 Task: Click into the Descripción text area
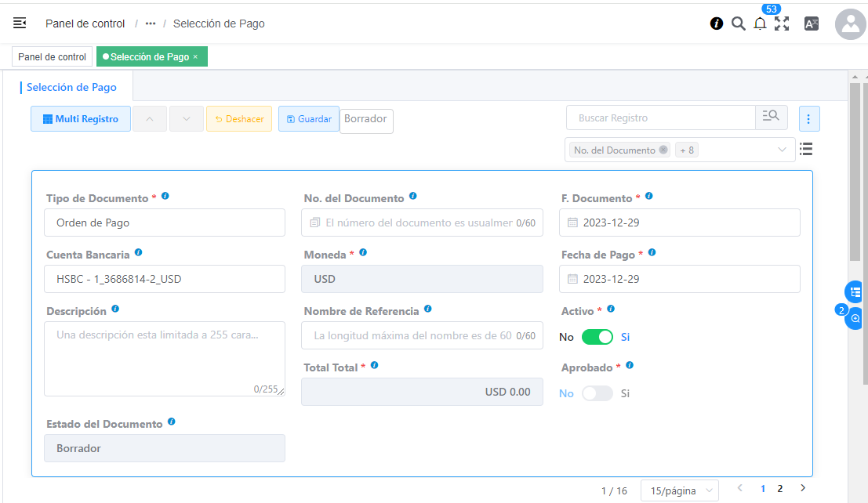tap(165, 358)
